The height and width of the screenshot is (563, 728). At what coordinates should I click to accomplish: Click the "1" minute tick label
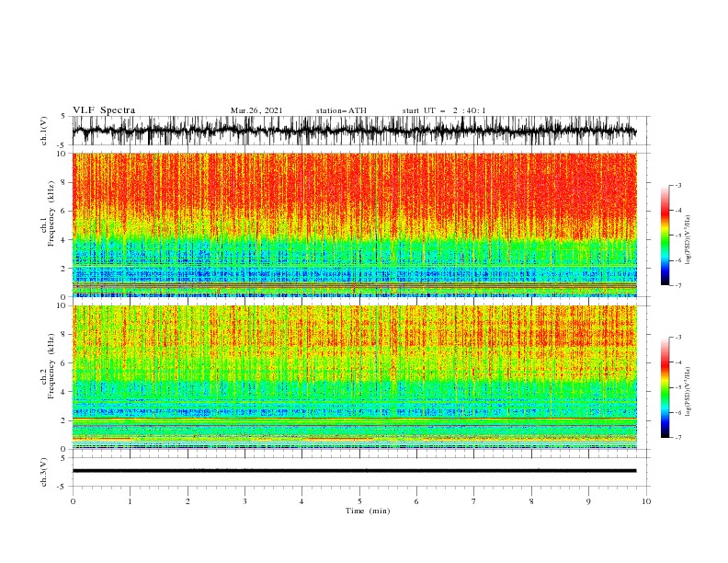coord(130,501)
